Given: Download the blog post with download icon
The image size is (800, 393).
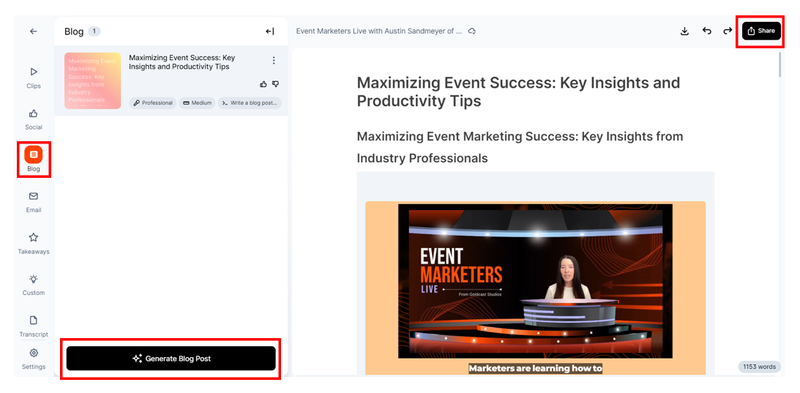Looking at the screenshot, I should coord(685,31).
